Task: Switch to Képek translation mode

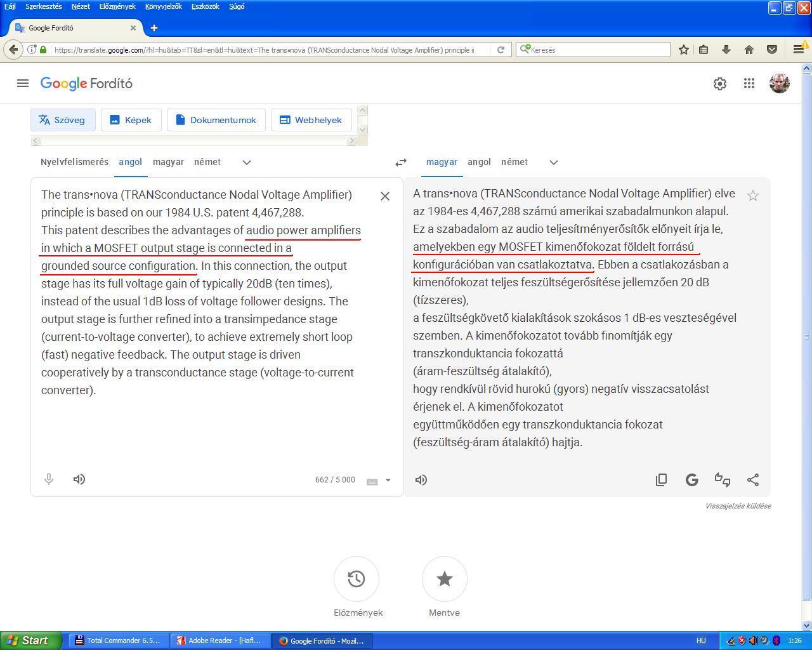Action: [x=131, y=120]
